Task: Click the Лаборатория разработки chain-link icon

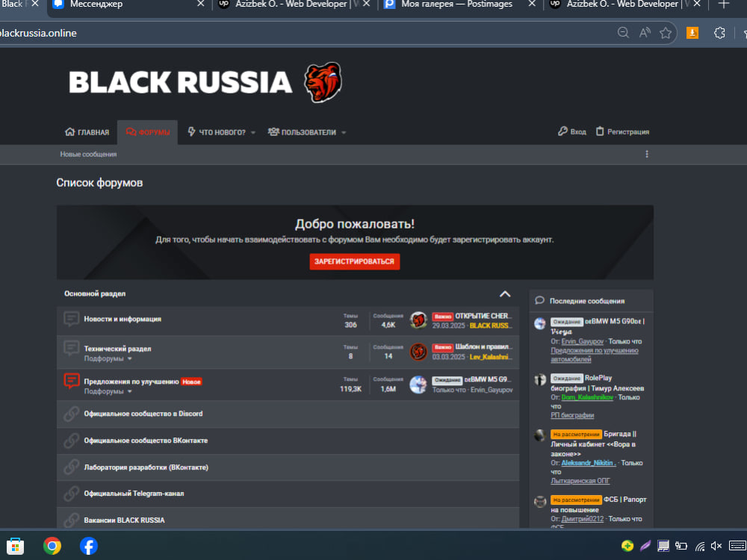Action: pos(72,467)
